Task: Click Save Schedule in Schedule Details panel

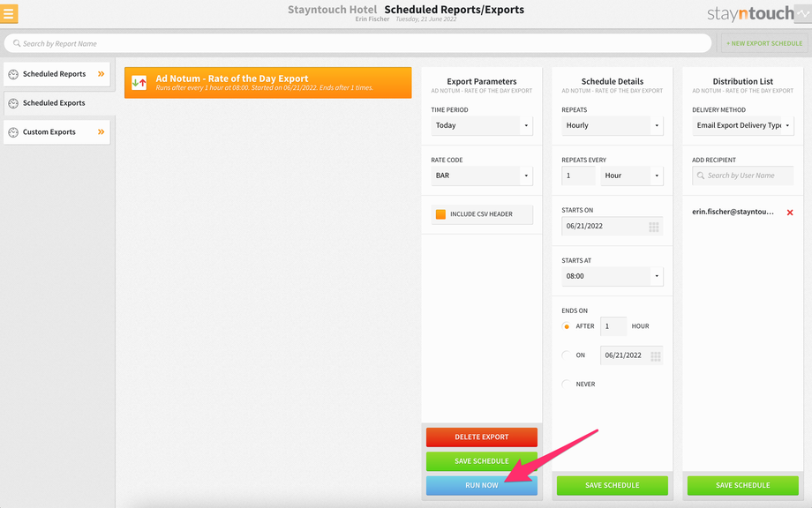Action: tap(613, 486)
